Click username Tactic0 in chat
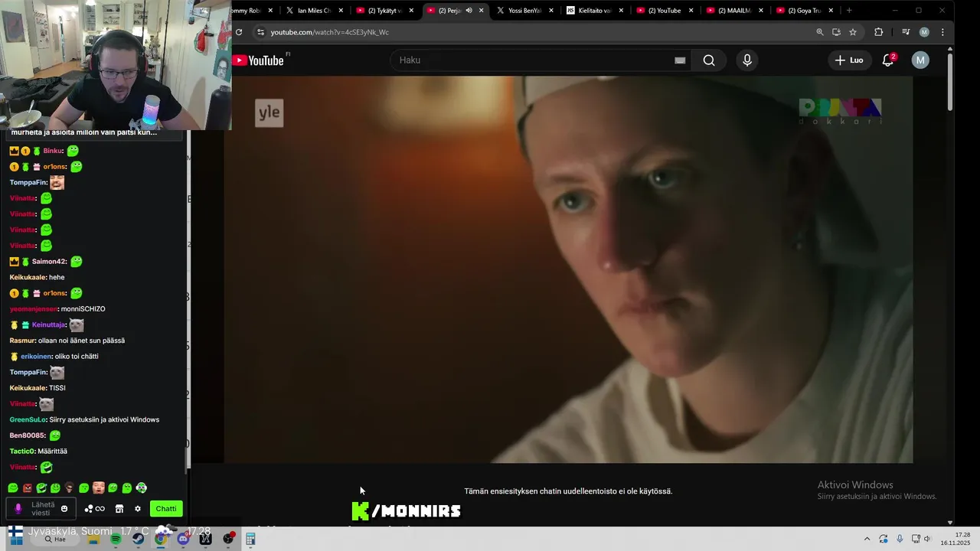This screenshot has height=551, width=980. (x=22, y=452)
